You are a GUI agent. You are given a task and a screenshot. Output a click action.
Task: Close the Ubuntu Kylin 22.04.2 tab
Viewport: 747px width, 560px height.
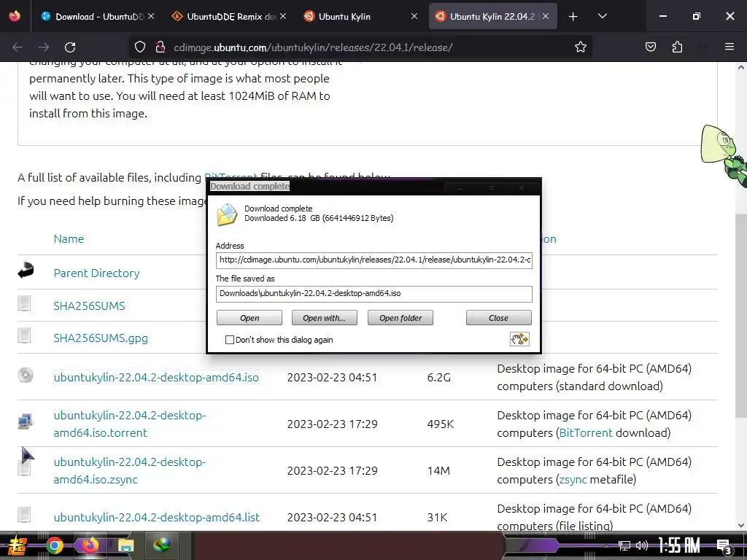coord(546,16)
